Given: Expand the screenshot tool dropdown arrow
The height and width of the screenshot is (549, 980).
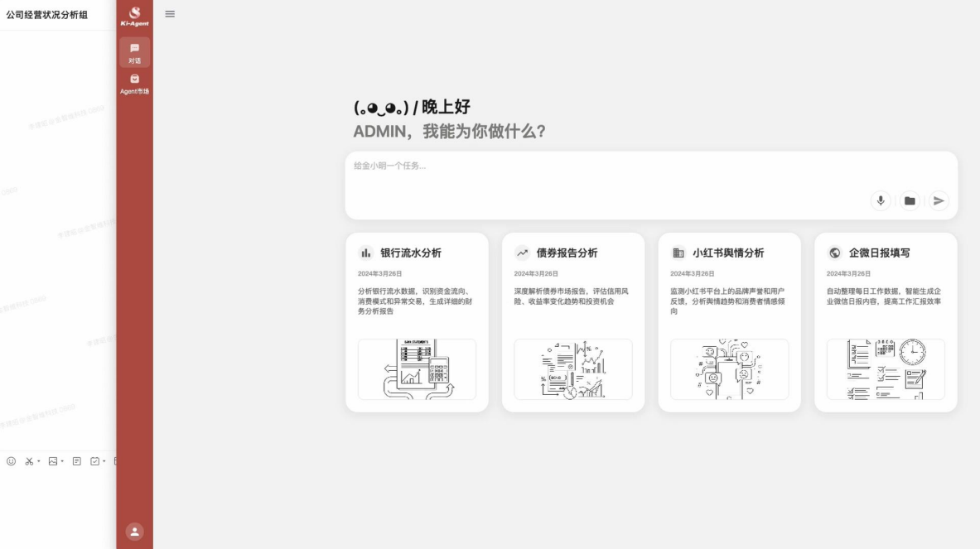Looking at the screenshot, I should click(39, 461).
